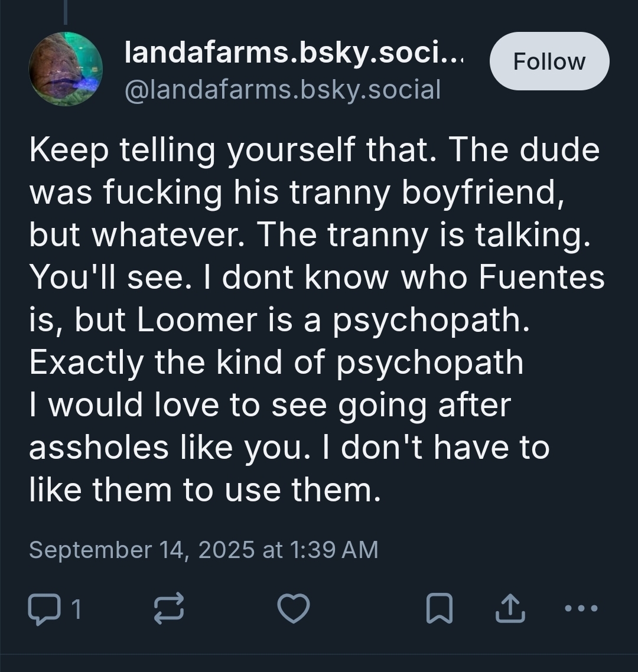The image size is (638, 672).
Task: Click the September 14, 2025 date
Action: pos(141,550)
